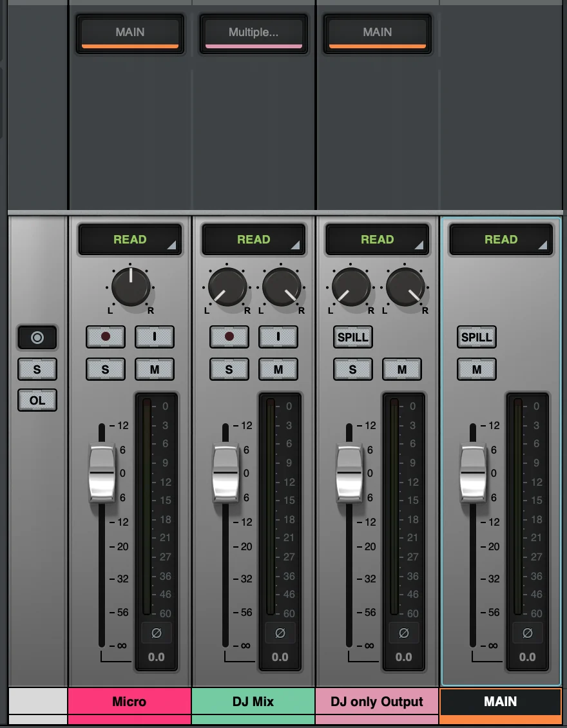This screenshot has width=567, height=728.
Task: Click SPILL on the DJ only Output bus
Action: point(353,336)
